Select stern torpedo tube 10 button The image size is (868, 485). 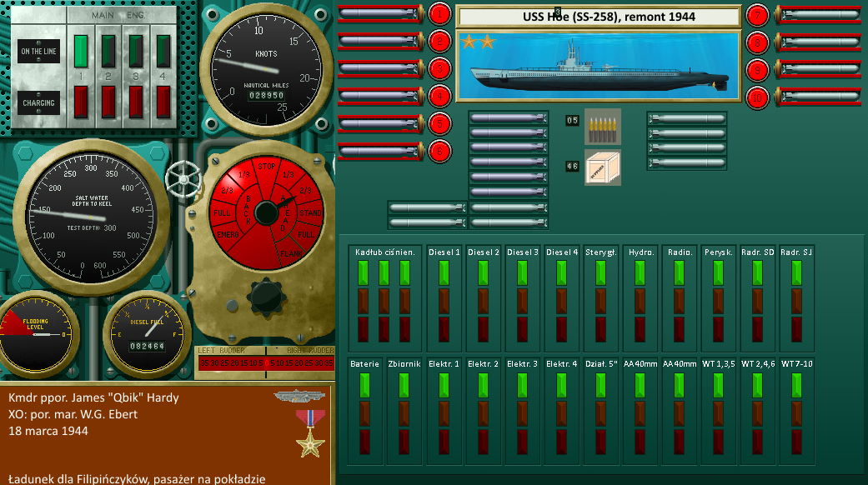tap(756, 97)
